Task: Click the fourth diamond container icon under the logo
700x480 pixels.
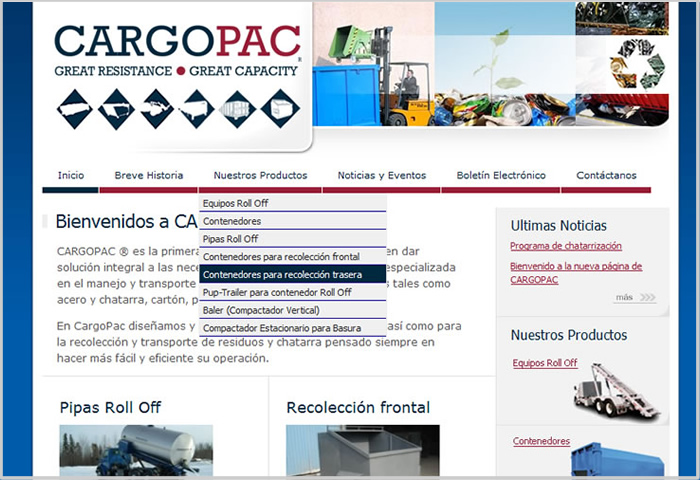Action: click(196, 109)
